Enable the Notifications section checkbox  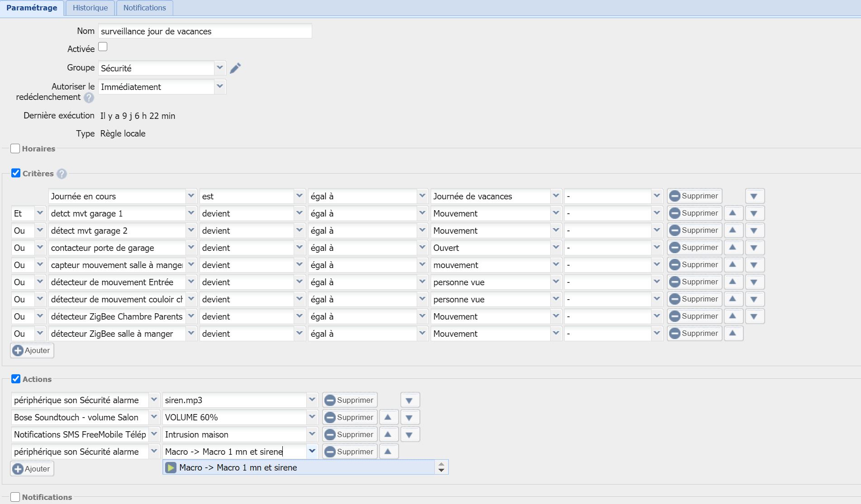tap(15, 497)
